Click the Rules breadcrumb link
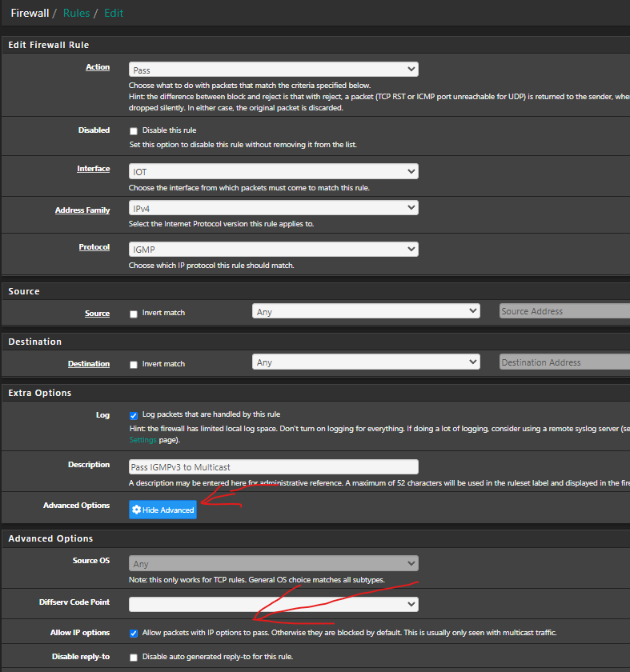This screenshot has height=672, width=630. point(76,13)
